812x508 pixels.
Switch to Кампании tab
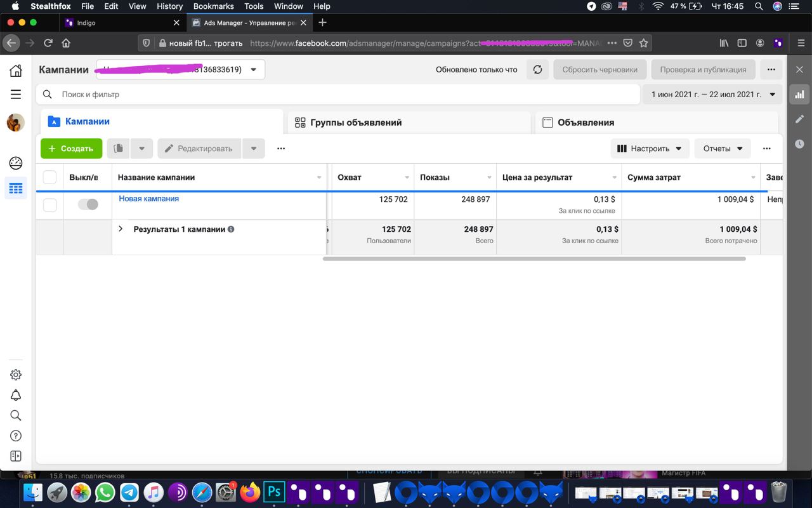click(x=162, y=121)
